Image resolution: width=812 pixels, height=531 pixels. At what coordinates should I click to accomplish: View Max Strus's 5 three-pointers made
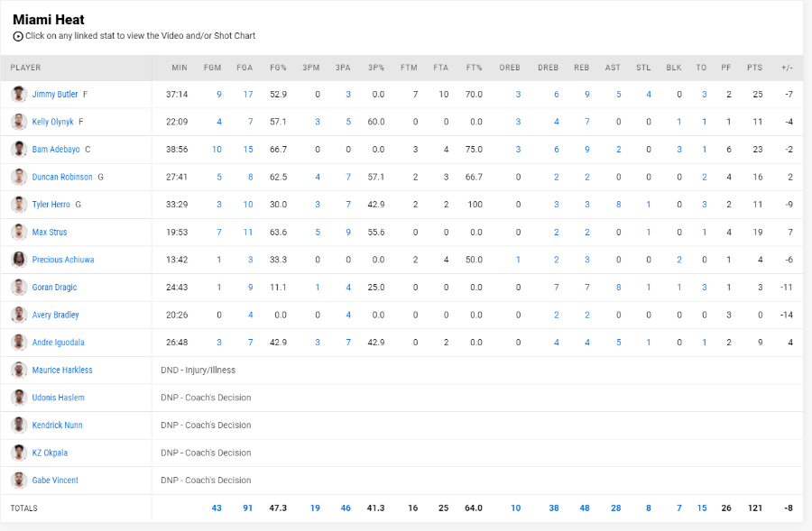click(x=318, y=232)
